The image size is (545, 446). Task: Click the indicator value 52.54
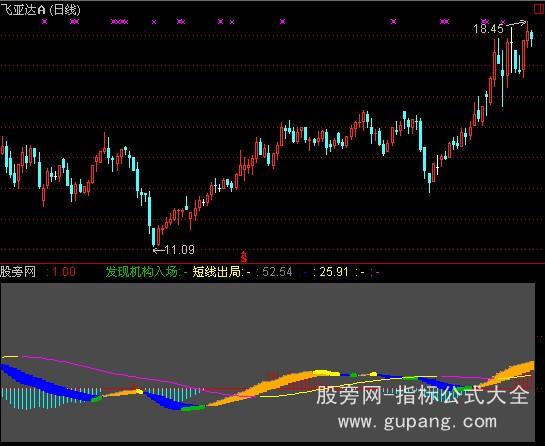277,271
